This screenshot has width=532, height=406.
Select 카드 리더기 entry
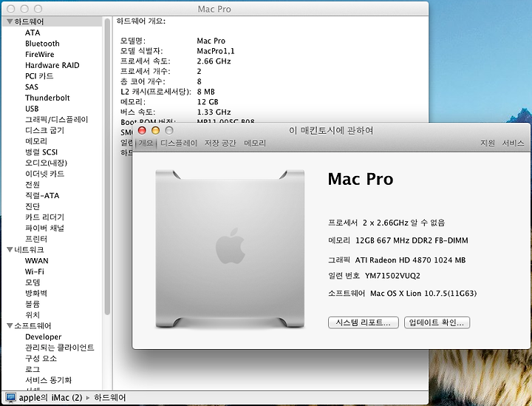pos(44,217)
